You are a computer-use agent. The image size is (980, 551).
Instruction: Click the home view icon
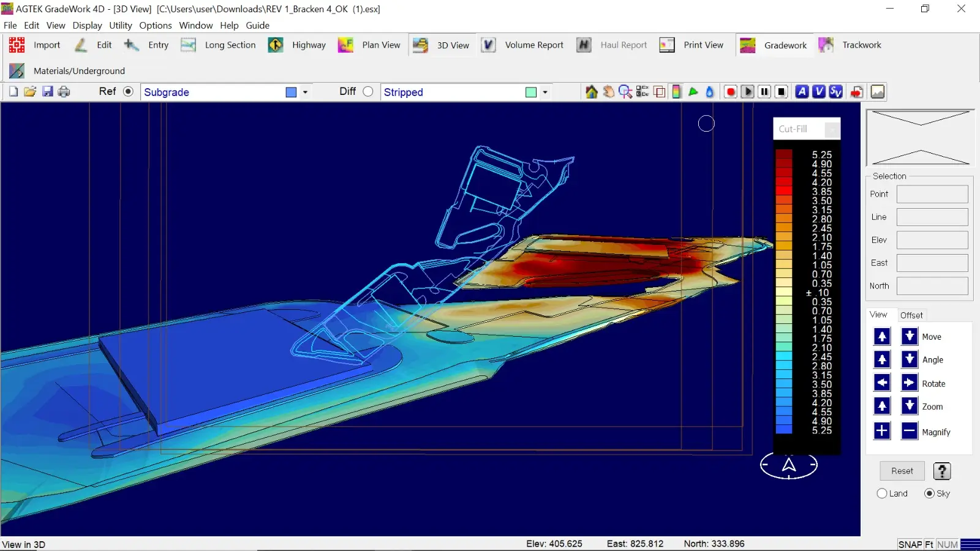point(591,92)
